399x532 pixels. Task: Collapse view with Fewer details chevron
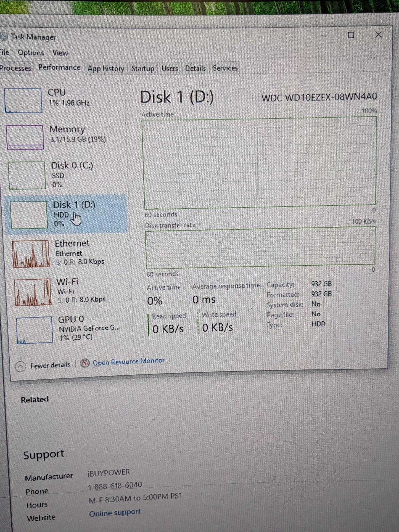tap(20, 366)
